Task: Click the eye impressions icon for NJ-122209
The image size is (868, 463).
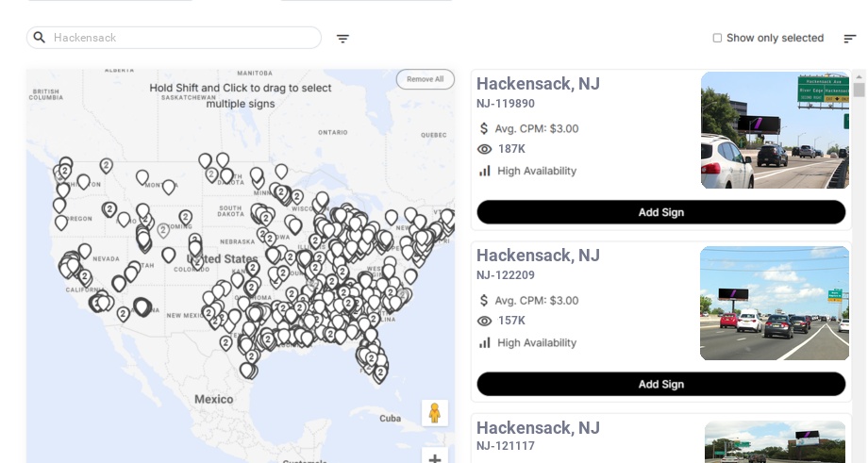Action: [x=484, y=321]
